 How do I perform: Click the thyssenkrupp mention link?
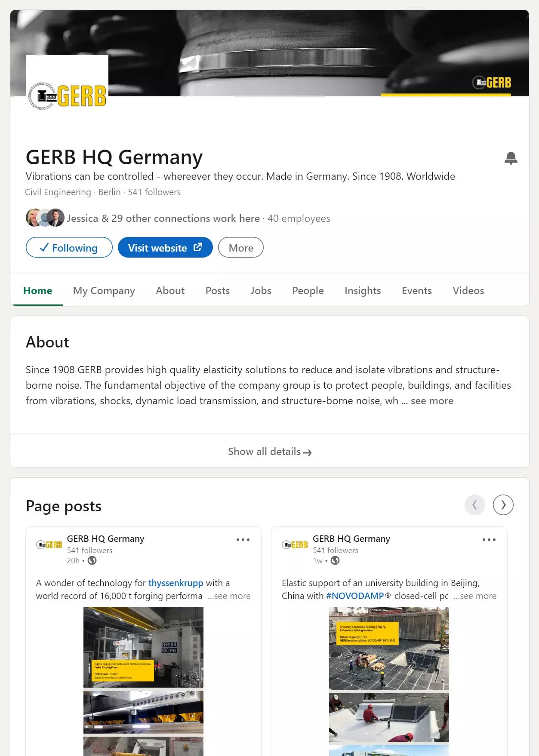click(176, 583)
